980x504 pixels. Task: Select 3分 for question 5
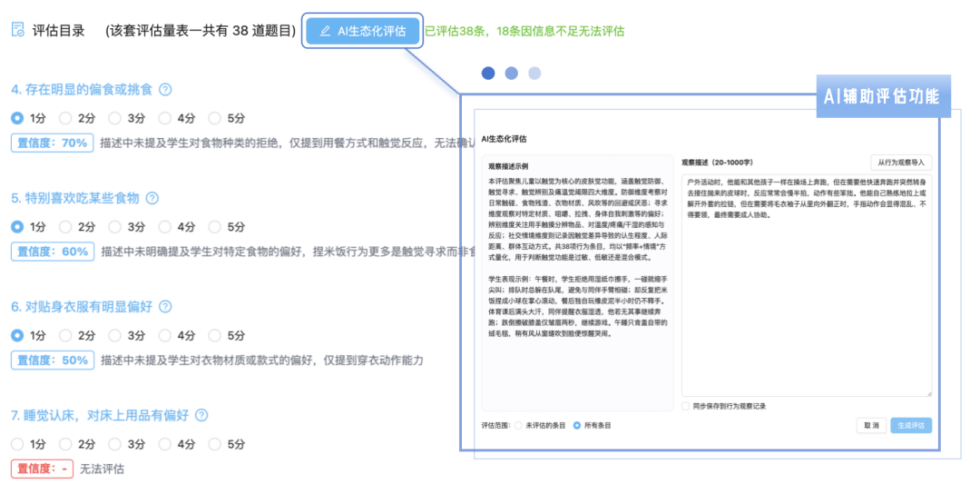pos(114,226)
